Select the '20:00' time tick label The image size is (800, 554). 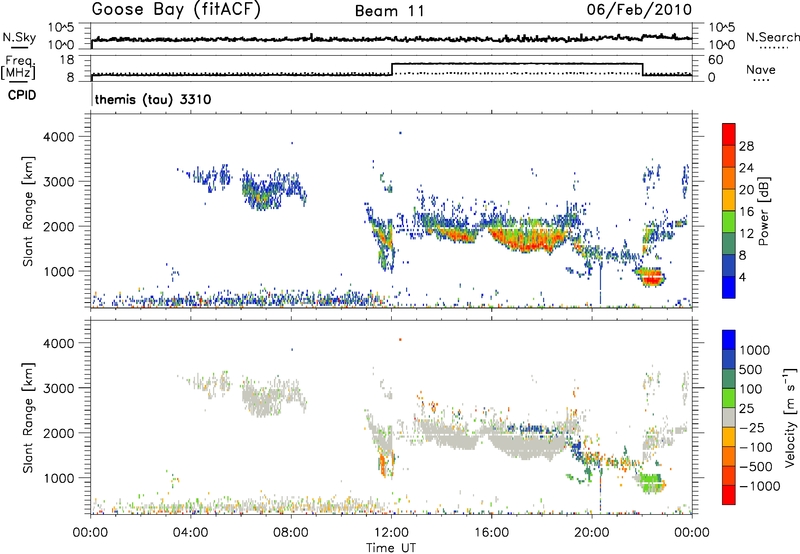592,533
